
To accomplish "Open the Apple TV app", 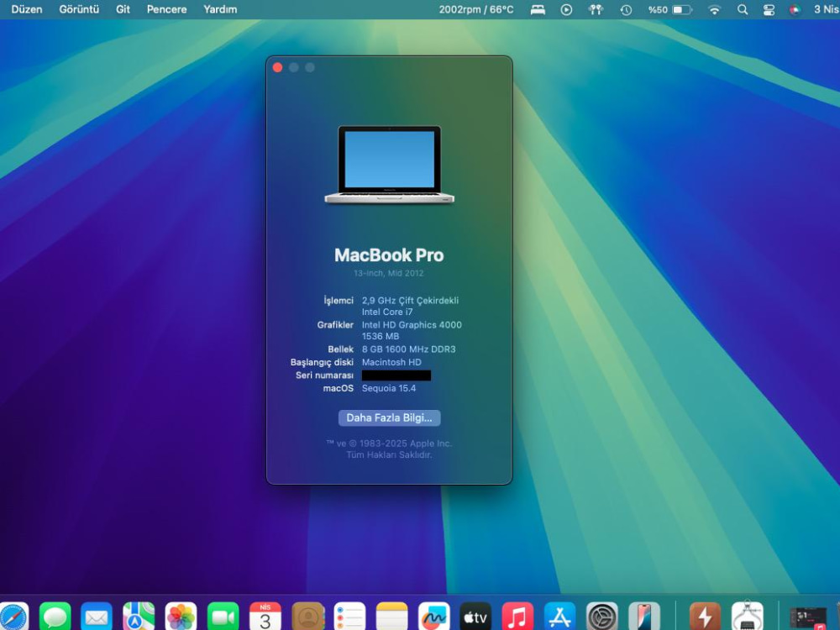I will [x=475, y=617].
